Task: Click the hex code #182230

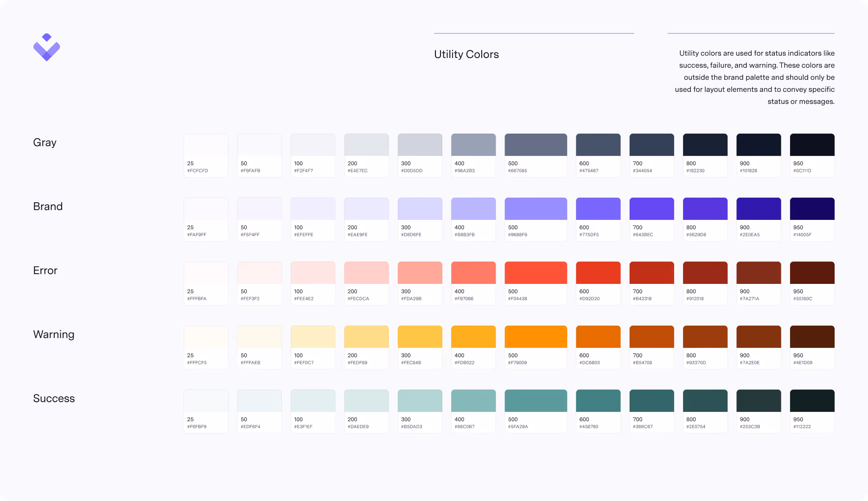Action: [x=696, y=171]
